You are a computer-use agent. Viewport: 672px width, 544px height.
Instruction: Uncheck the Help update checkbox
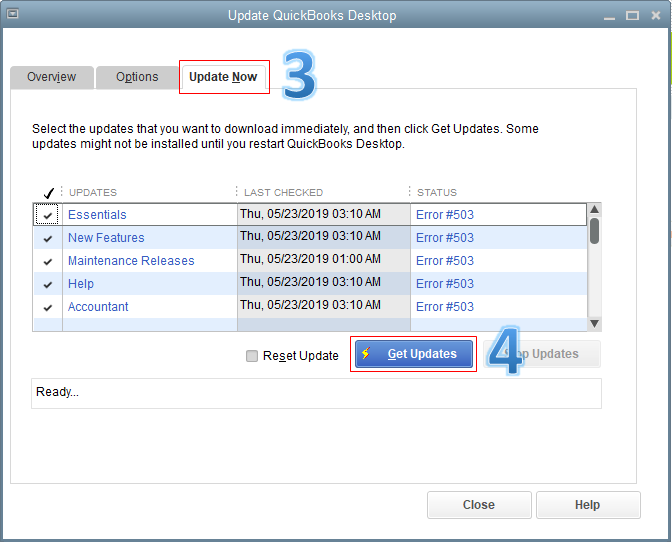48,285
